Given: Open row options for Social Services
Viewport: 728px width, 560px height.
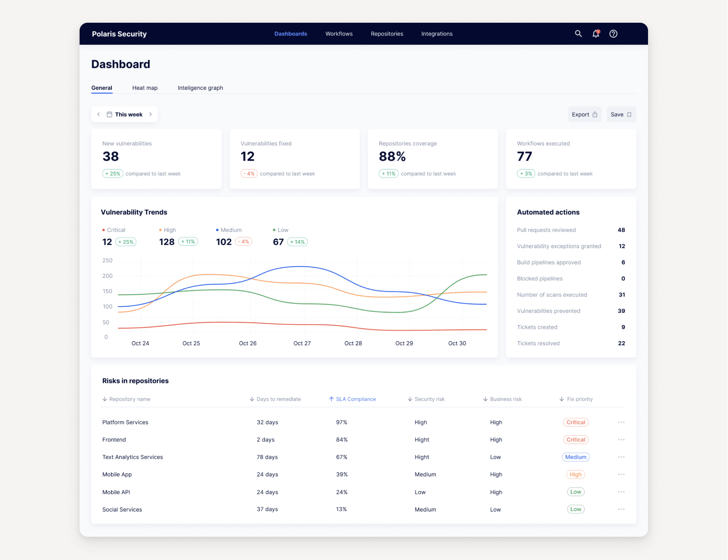Looking at the screenshot, I should (x=621, y=509).
